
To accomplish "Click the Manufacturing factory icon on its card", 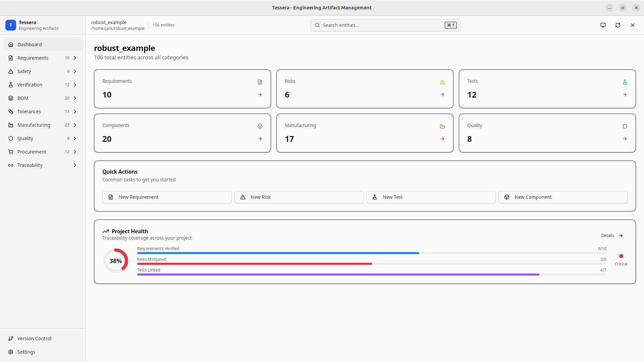I will pyautogui.click(x=442, y=126).
